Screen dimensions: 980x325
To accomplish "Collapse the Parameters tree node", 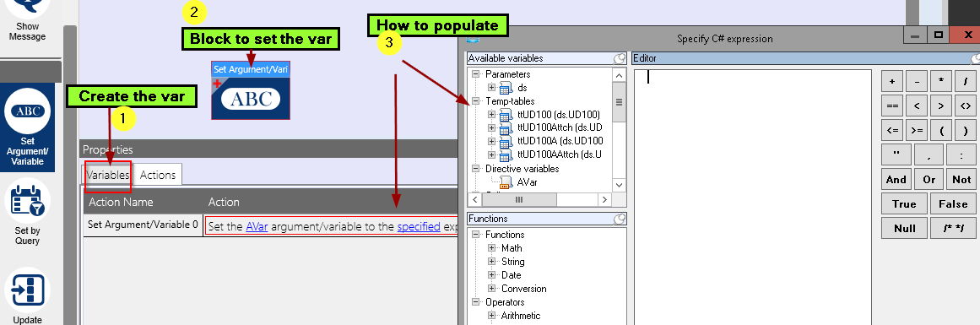I will (x=475, y=74).
